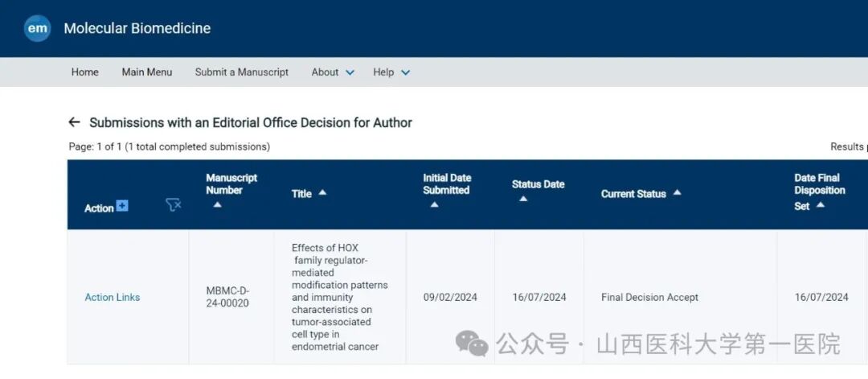868x379 pixels.
Task: Open the Help dropdown menu
Action: pyautogui.click(x=391, y=72)
